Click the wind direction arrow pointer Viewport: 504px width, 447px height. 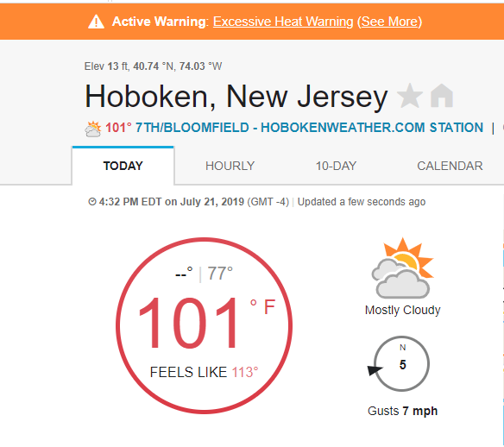coord(375,370)
